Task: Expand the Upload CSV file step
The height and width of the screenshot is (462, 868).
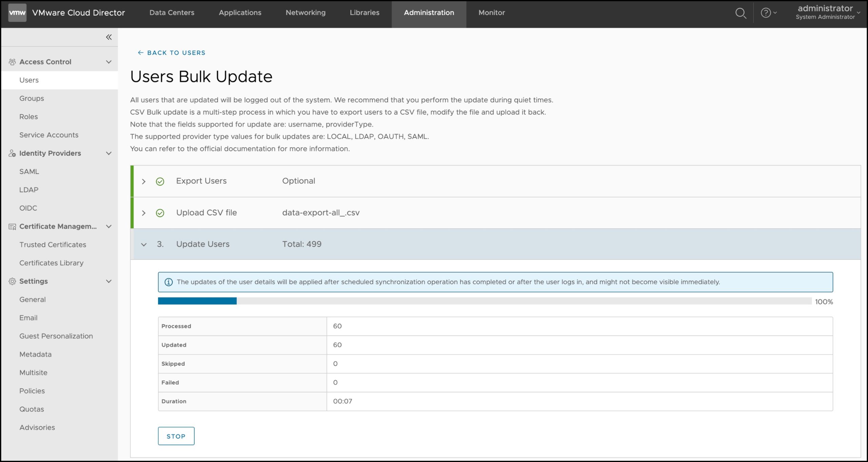Action: tap(144, 213)
